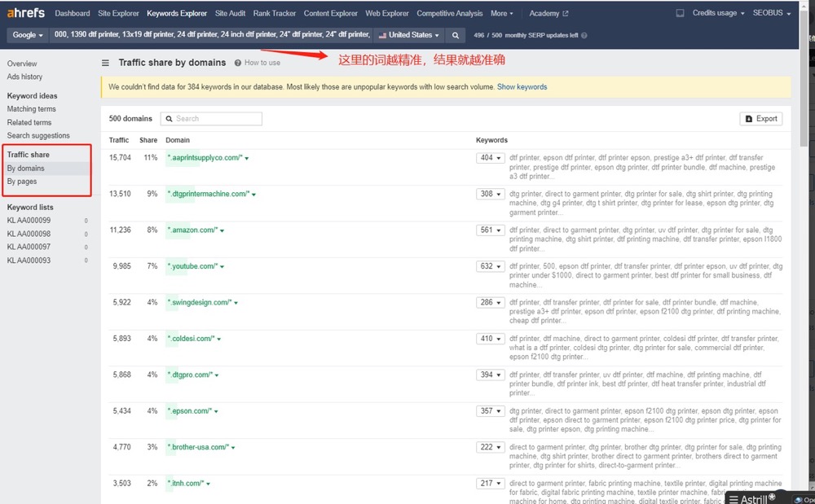The width and height of the screenshot is (815, 504).
Task: Click the info icon after SERP updates left
Action: 584,35
